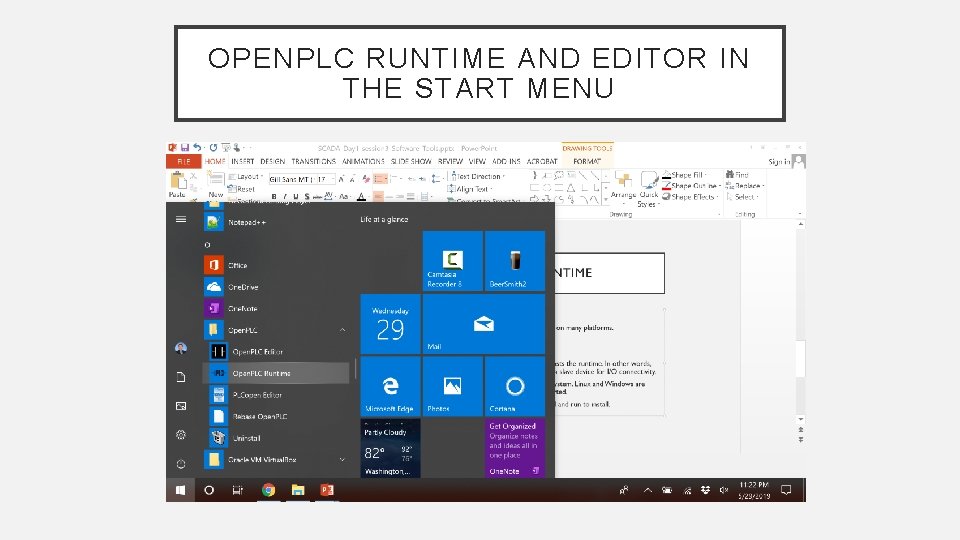Show hidden system tray icons
The height and width of the screenshot is (540, 960).
point(647,490)
